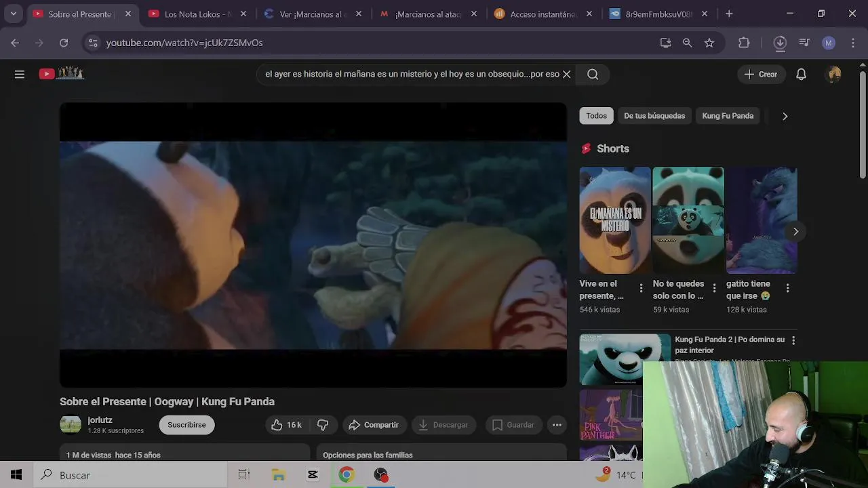868x488 pixels.
Task: Bookmark this page with star icon
Action: tap(709, 43)
